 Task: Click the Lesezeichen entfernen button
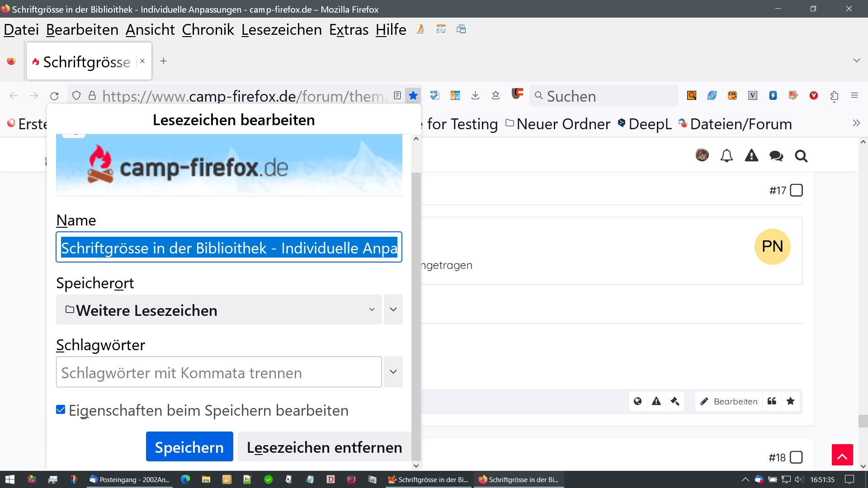pos(324,447)
